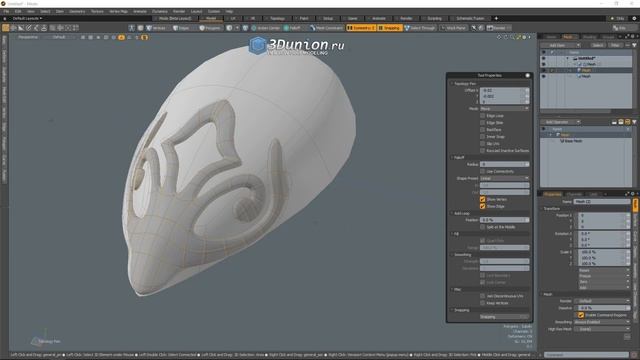640x360 pixels.
Task: Click the first orange mode toolbar icon
Action: (x=6, y=28)
